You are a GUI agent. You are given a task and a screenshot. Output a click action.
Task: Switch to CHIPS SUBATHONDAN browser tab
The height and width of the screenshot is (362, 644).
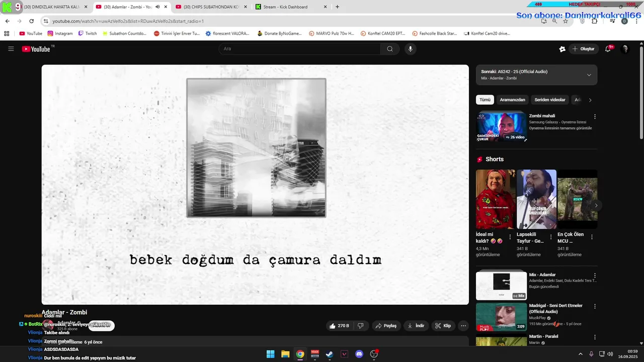pos(211,7)
